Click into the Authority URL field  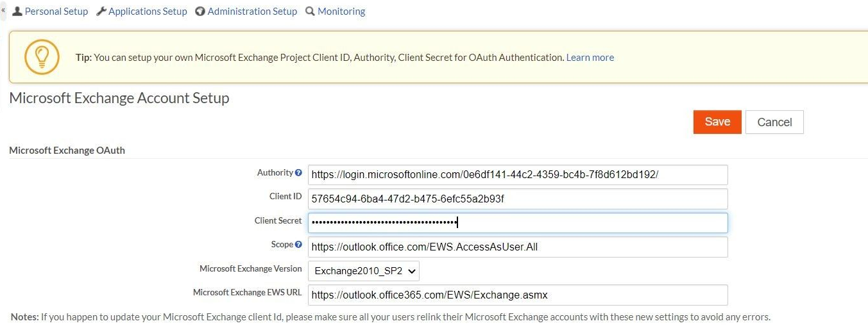click(518, 174)
